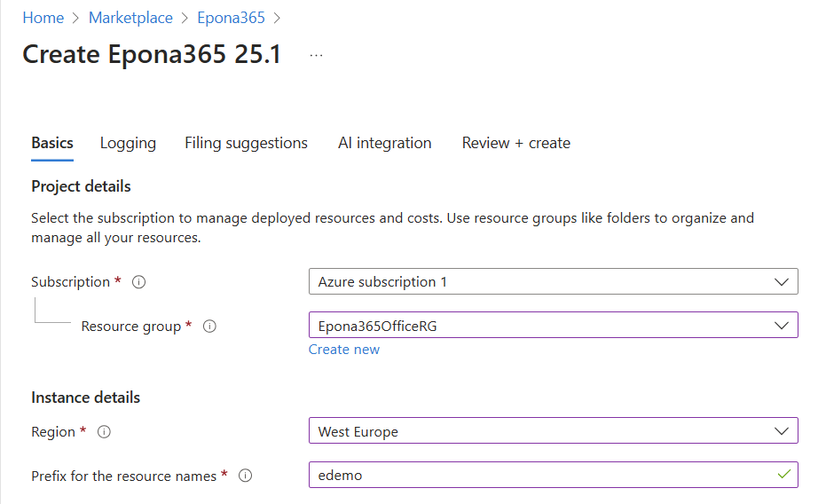Viewport: 818px width, 504px height.
Task: Open the West Europe region dropdown
Action: (x=554, y=431)
